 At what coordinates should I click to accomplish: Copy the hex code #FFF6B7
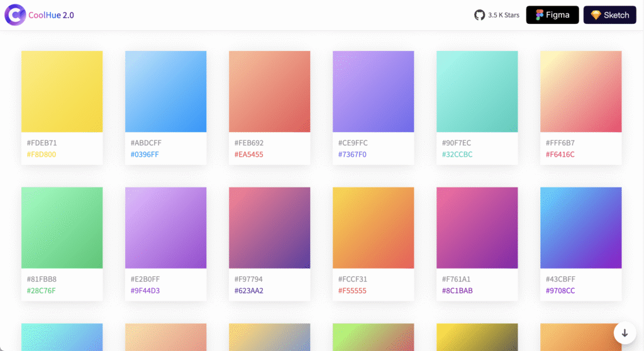pos(560,143)
